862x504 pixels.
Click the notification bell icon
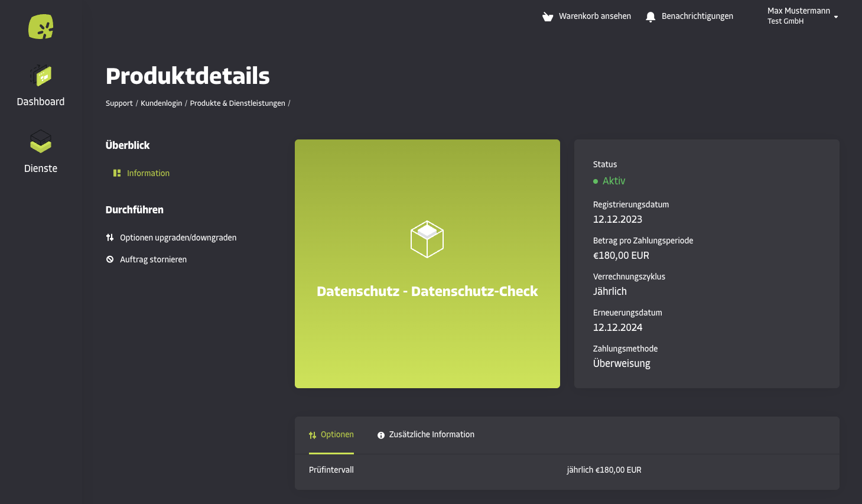(x=650, y=17)
